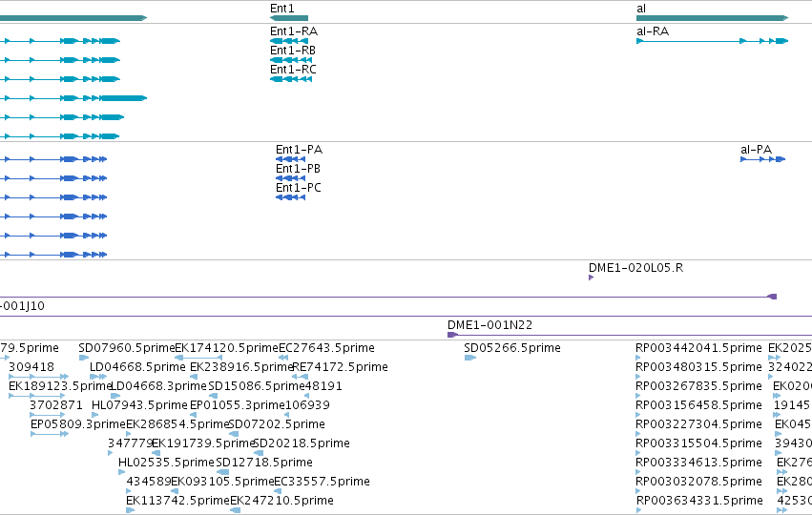Open the DME1-020L05.R feature label
The image size is (812, 515).
pyautogui.click(x=635, y=268)
